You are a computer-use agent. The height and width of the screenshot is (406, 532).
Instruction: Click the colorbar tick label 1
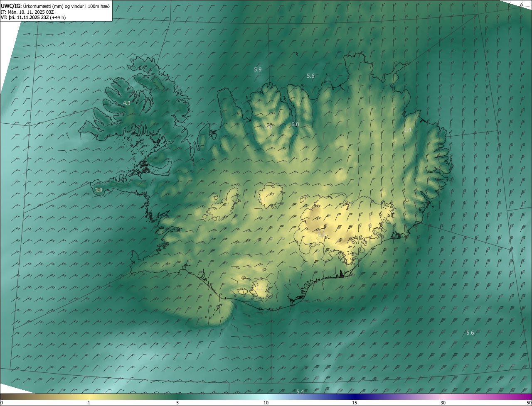(89, 403)
